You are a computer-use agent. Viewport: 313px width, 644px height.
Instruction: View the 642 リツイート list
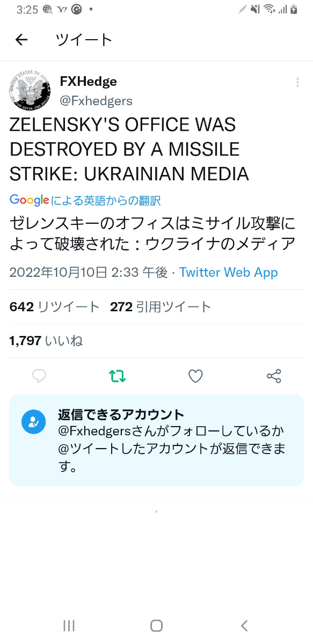click(54, 306)
